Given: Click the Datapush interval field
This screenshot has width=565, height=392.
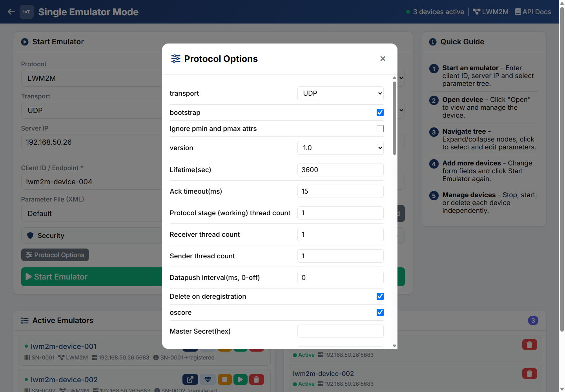Looking at the screenshot, I should (x=341, y=278).
